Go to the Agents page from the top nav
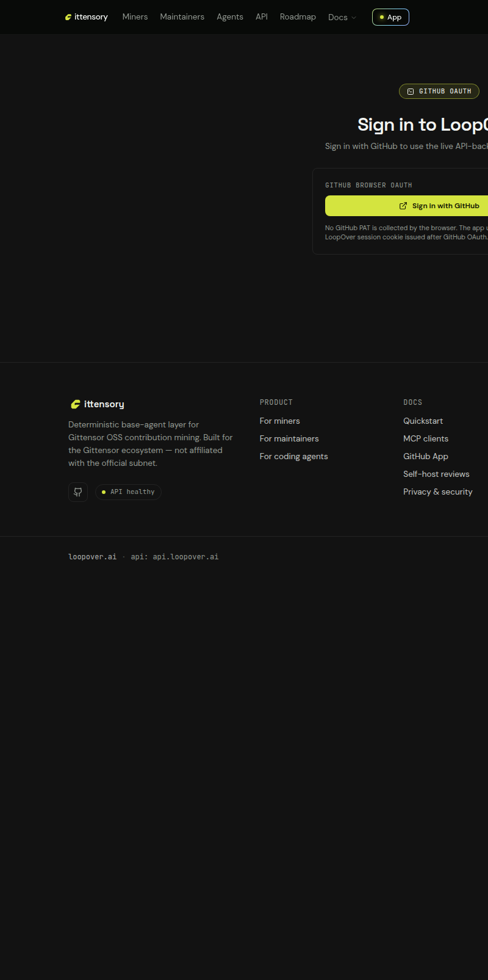The image size is (488, 980). click(x=230, y=17)
